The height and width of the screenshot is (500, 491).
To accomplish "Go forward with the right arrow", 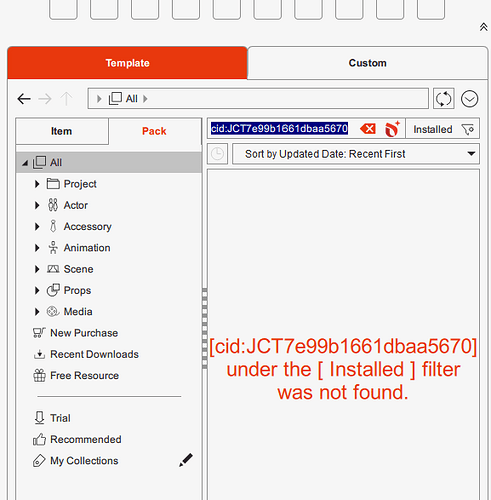I will tap(45, 99).
